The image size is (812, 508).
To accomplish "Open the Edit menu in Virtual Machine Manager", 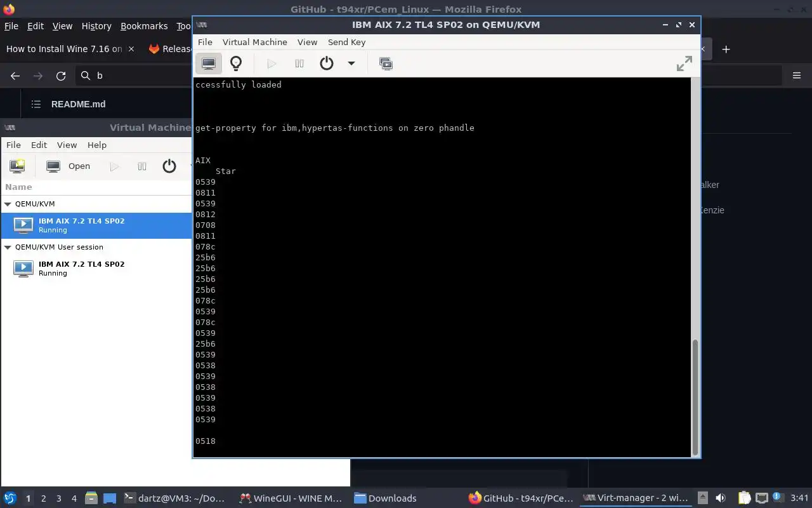I will (39, 145).
